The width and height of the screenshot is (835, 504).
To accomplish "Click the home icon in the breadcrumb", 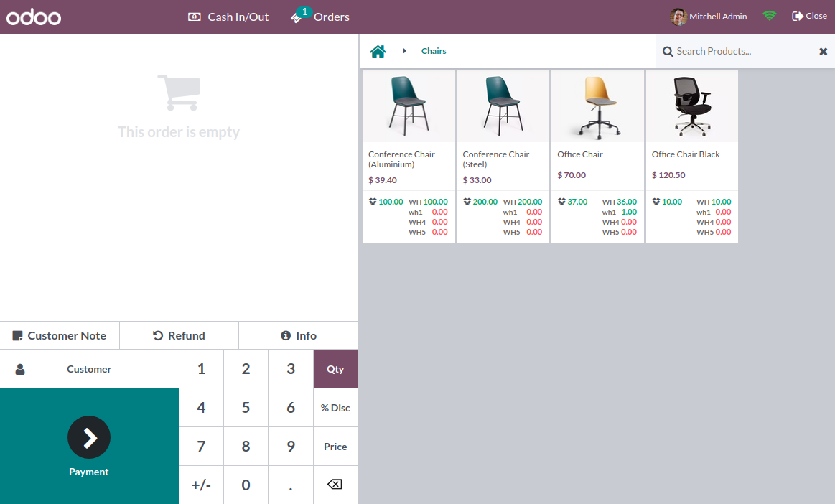I will tap(378, 51).
